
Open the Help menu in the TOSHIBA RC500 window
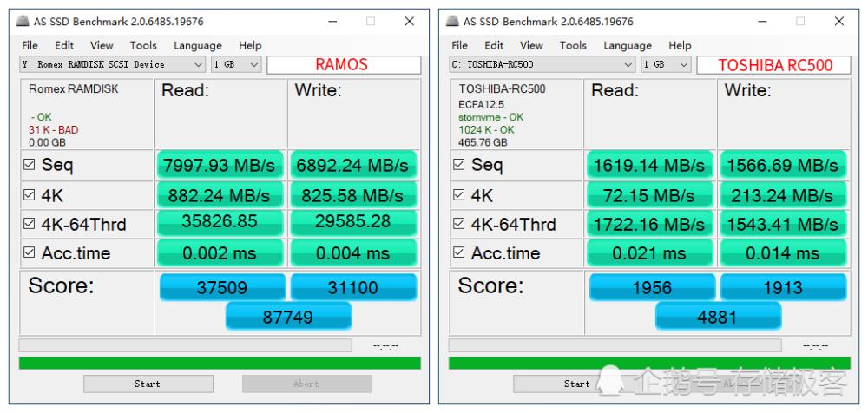pyautogui.click(x=680, y=45)
